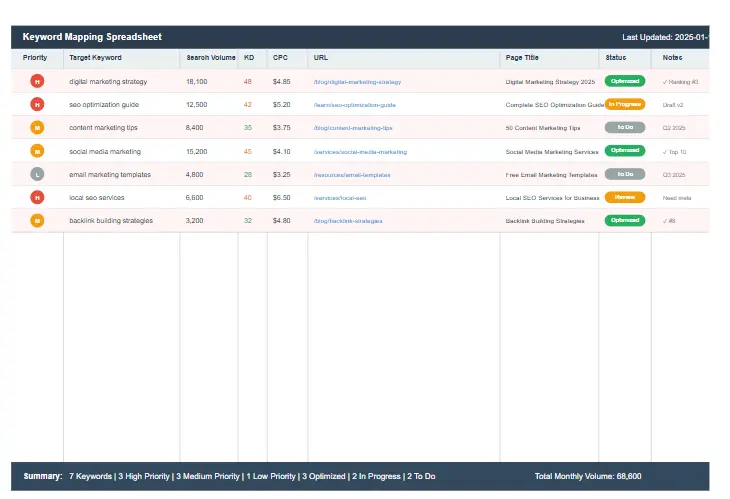
Task: Select the 'email marketing templates' keyword cell
Action: click(110, 175)
